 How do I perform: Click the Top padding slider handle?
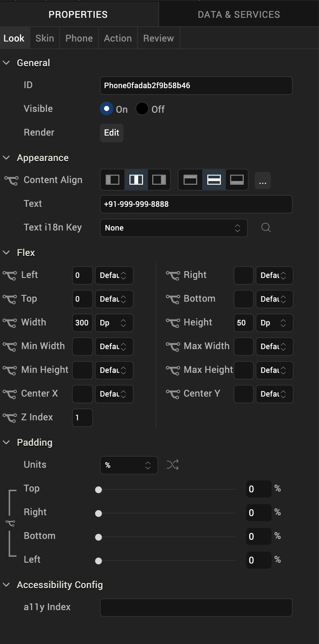tap(99, 490)
